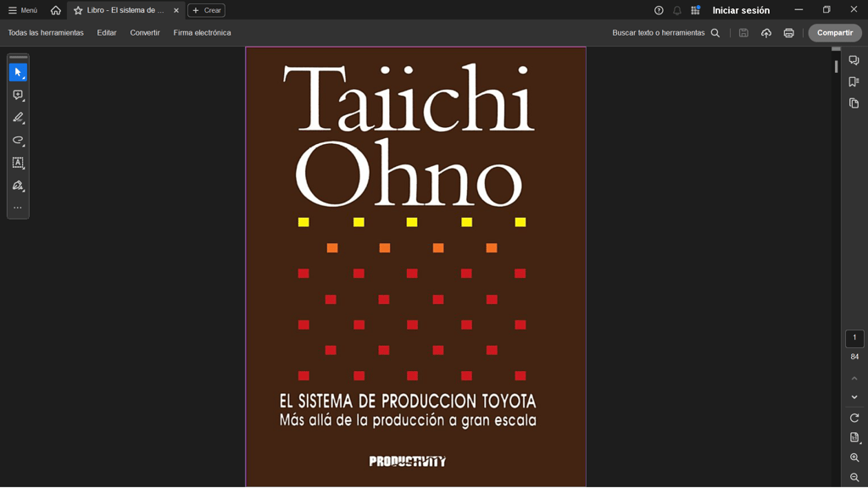Open the notifications bell
This screenshot has width=868, height=488.
coord(677,10)
